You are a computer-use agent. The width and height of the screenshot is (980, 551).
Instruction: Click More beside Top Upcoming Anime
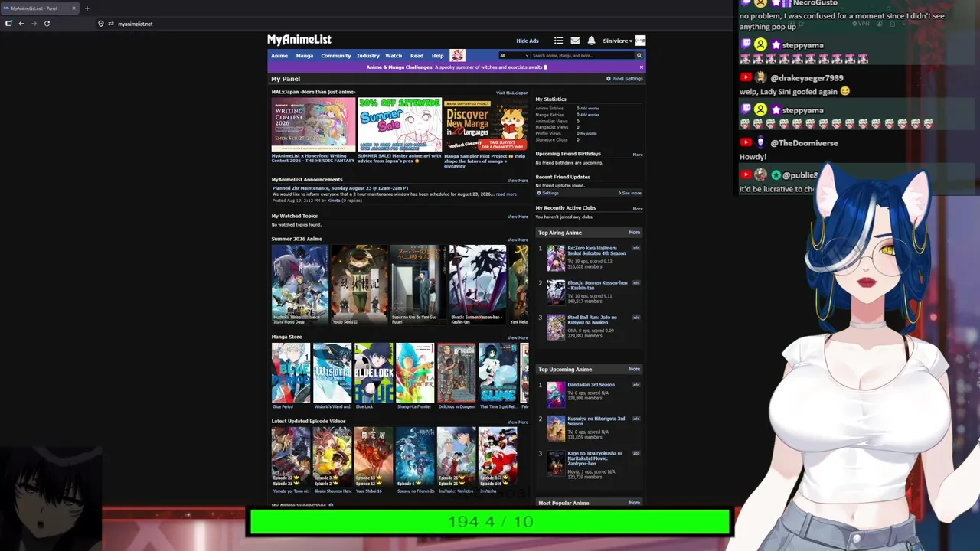pyautogui.click(x=634, y=369)
